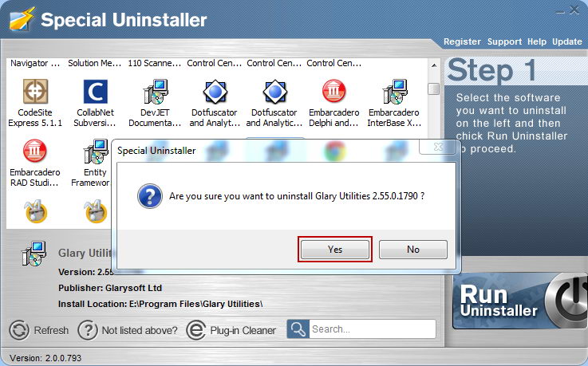Click the Publisher: Glarysoft Ltd text
Image resolution: width=588 pixels, height=366 pixels.
coord(110,288)
